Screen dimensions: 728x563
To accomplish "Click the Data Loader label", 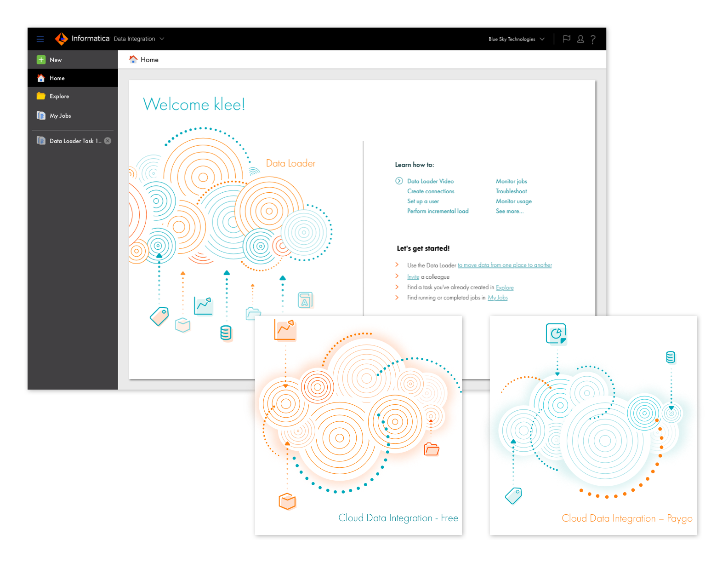I will 290,163.
